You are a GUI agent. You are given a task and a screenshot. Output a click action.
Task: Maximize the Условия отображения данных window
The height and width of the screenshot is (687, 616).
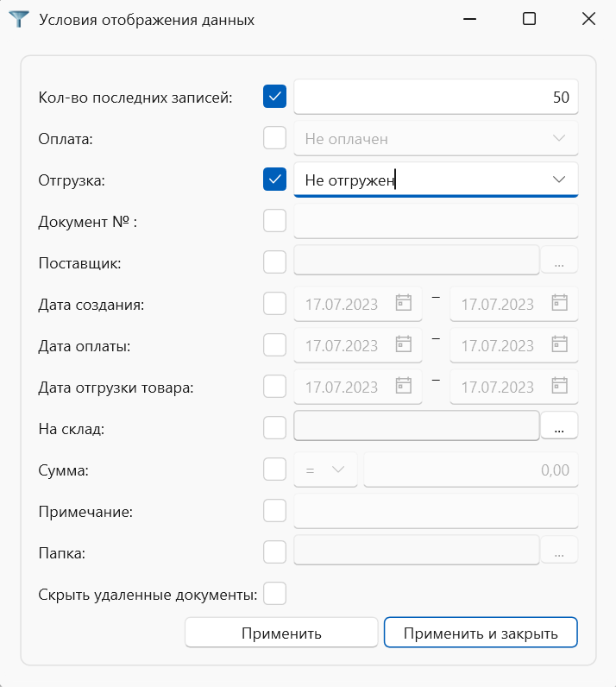click(529, 19)
